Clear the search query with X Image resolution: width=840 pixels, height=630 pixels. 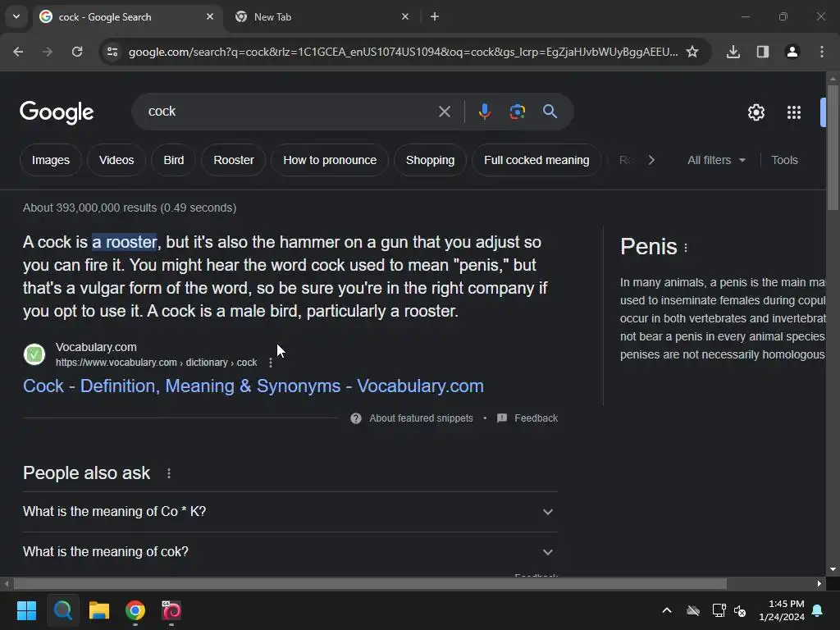pos(444,112)
